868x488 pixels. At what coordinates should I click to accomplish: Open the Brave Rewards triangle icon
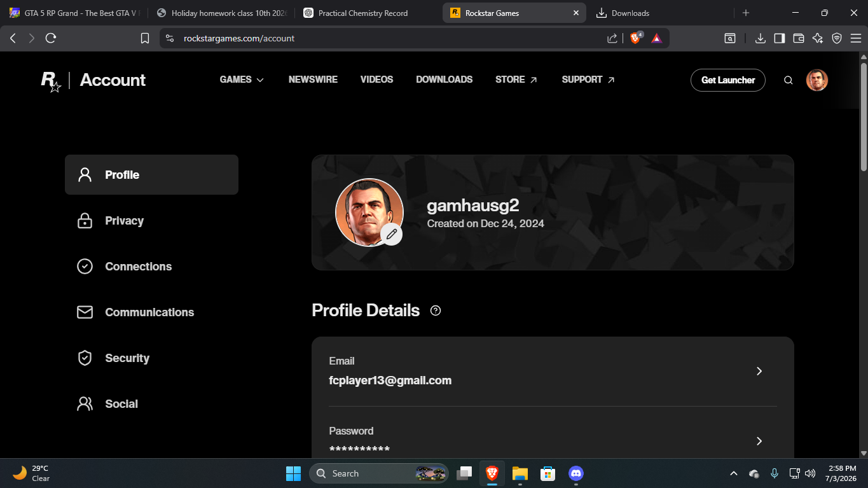coord(657,38)
